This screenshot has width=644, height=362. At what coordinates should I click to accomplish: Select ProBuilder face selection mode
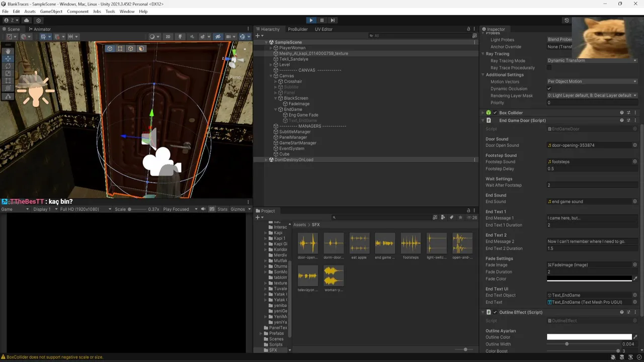(141, 49)
